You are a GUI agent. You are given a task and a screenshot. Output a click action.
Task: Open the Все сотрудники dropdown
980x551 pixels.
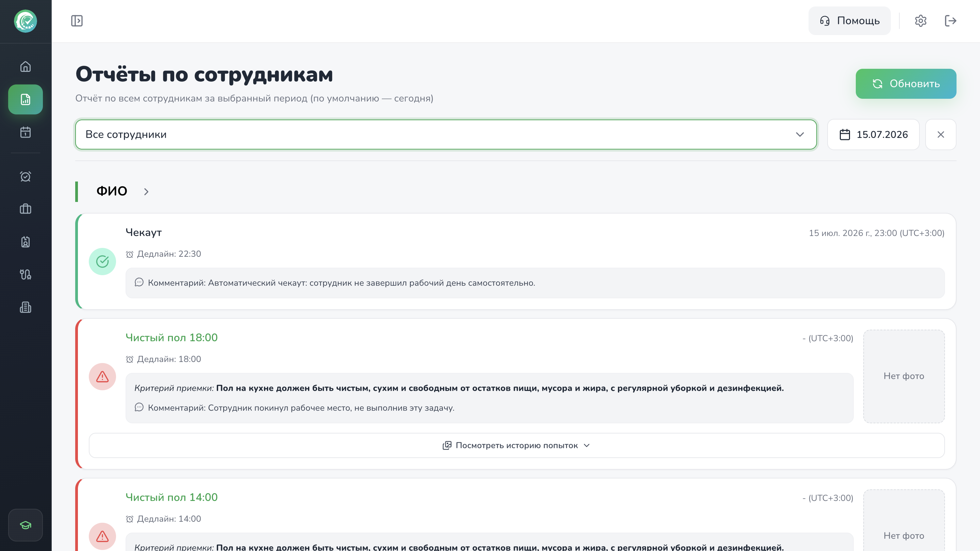pos(446,135)
